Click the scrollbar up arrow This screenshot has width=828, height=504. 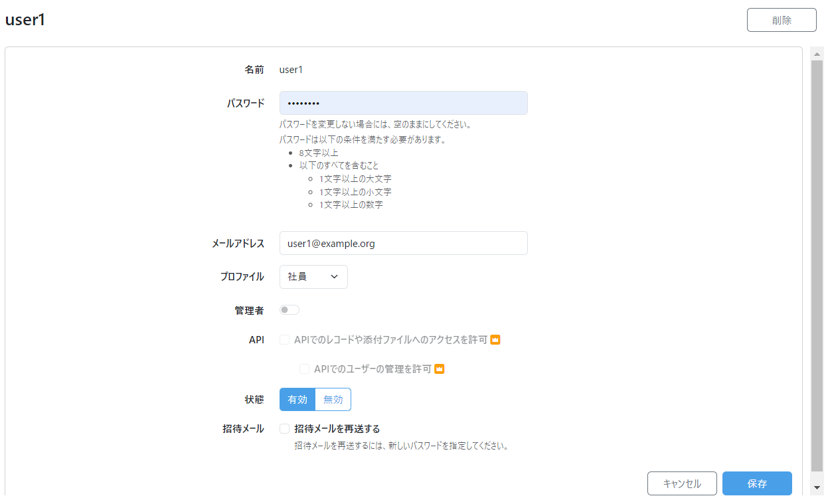pos(817,53)
